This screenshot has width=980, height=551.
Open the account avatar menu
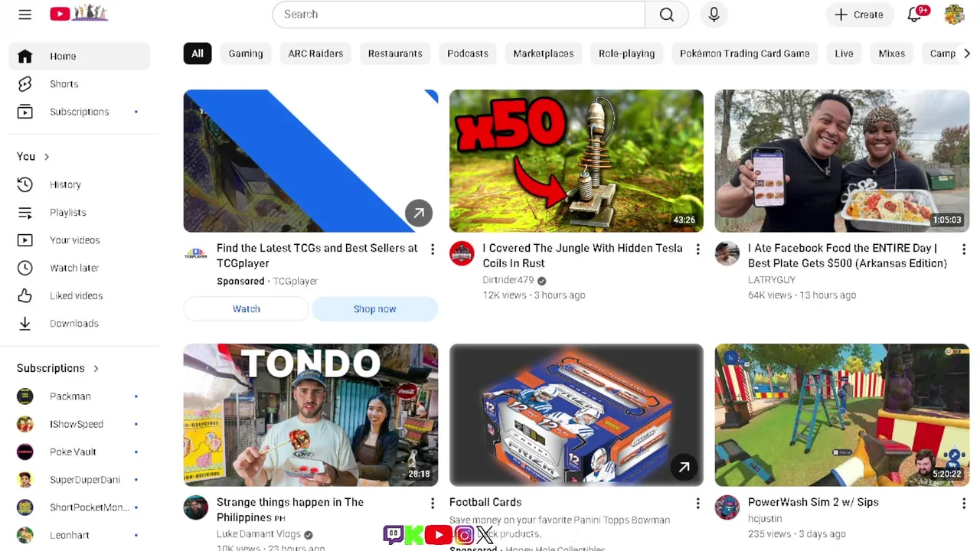[954, 15]
